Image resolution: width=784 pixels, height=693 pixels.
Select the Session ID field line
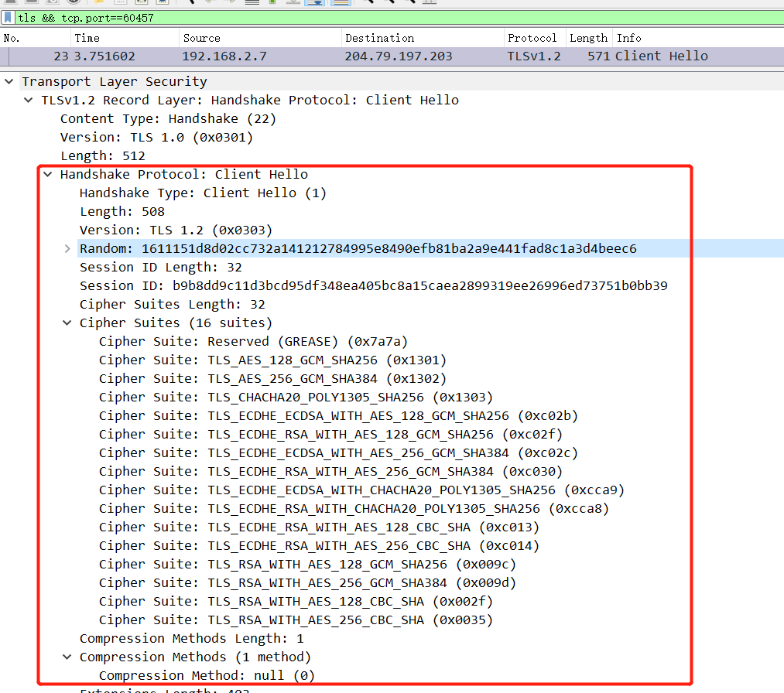point(373,286)
